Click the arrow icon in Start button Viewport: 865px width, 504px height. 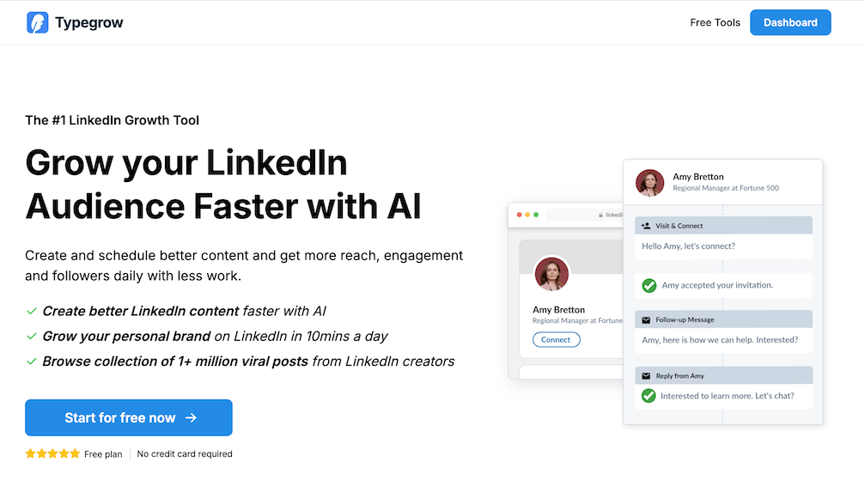pyautogui.click(x=192, y=418)
